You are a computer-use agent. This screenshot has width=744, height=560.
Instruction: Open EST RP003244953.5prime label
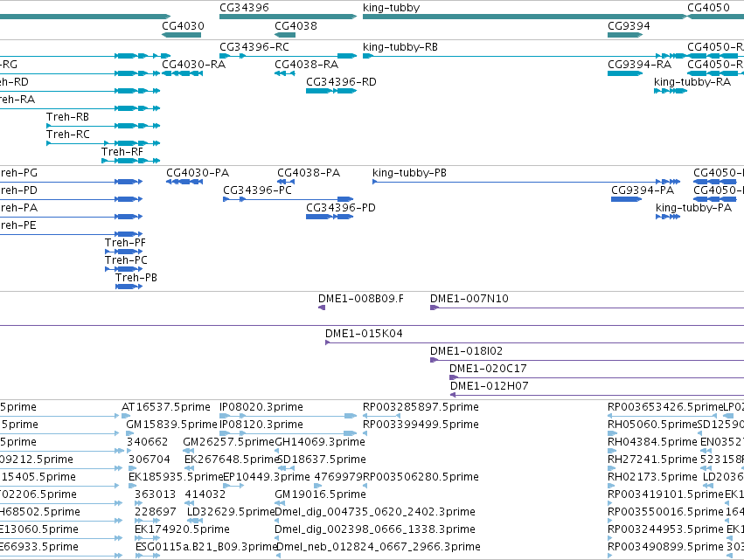point(665,530)
